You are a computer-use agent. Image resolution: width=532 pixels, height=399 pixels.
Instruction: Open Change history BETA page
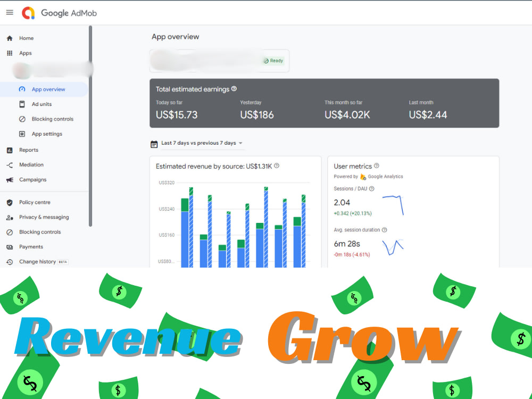[x=44, y=262]
